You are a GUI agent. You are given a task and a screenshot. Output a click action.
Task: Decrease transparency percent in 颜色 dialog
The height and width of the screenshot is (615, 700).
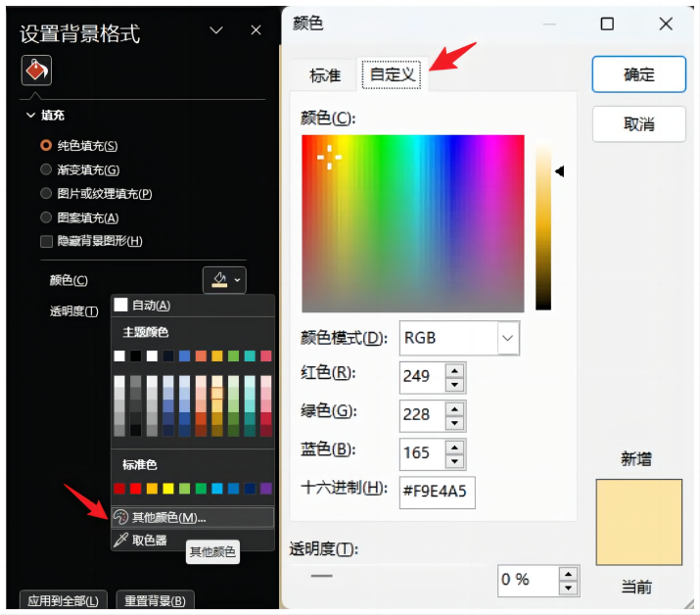(568, 588)
